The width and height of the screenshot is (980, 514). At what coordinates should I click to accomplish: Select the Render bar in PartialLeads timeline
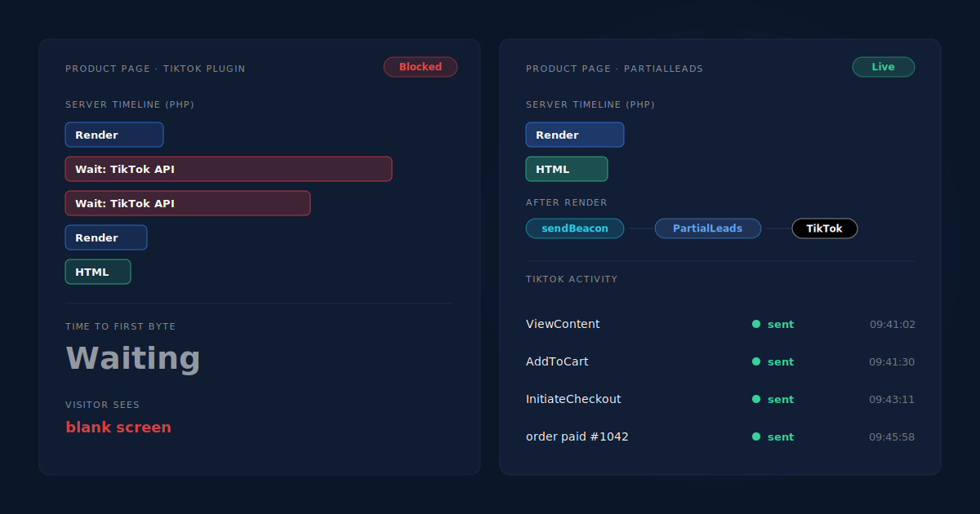tap(575, 135)
